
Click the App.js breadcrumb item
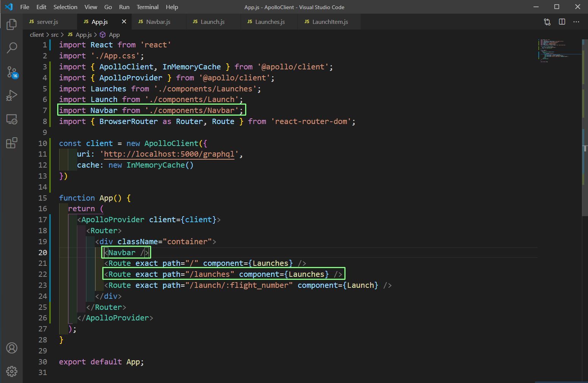click(x=80, y=35)
